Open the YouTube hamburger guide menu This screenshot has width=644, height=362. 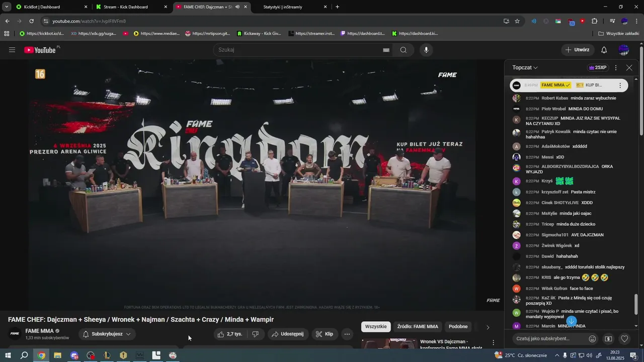coord(12,50)
